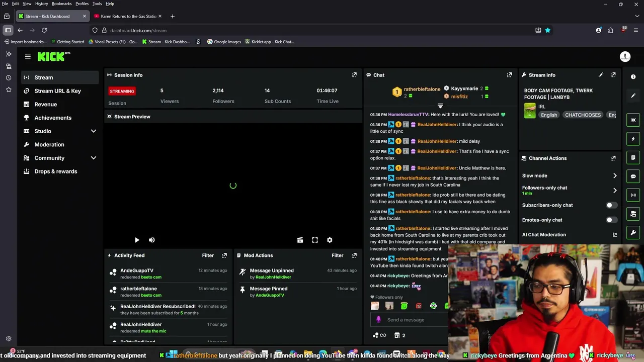Open Stream page in sidebar

(60, 77)
